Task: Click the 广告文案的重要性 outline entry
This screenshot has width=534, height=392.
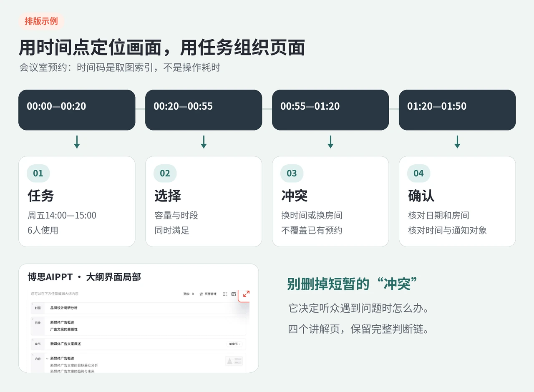Action: click(63, 329)
